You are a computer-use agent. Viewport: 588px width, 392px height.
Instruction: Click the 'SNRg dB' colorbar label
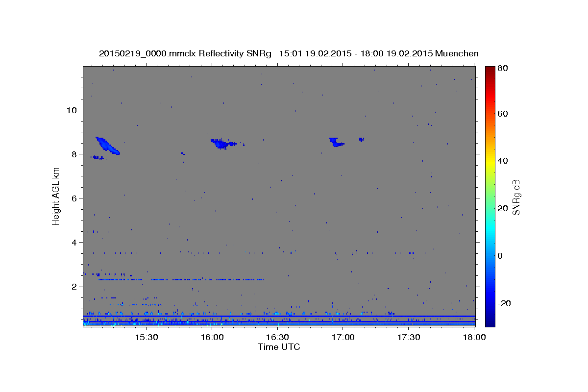[516, 197]
